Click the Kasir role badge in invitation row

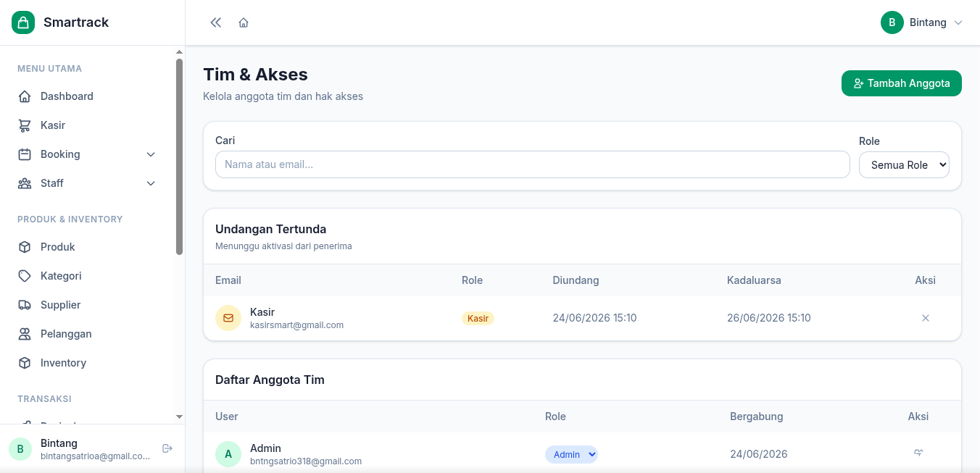[478, 318]
